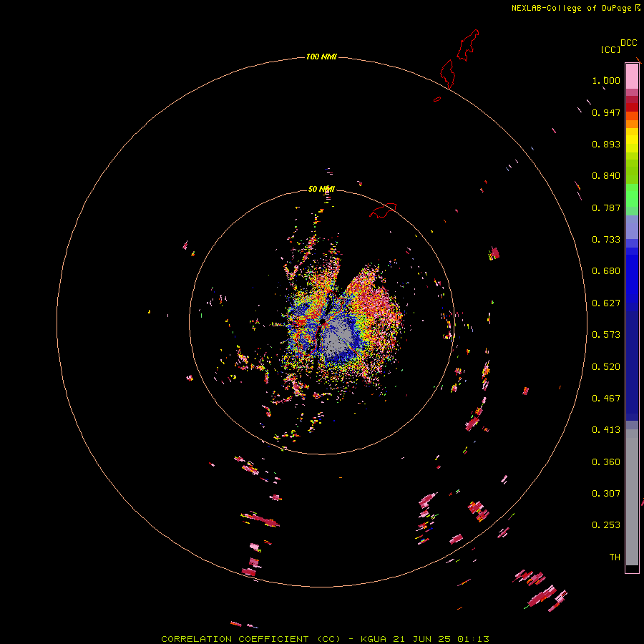Click the CORRELATION COEFFICIENT (CC) caption text
644x644 pixels.
[251, 639]
